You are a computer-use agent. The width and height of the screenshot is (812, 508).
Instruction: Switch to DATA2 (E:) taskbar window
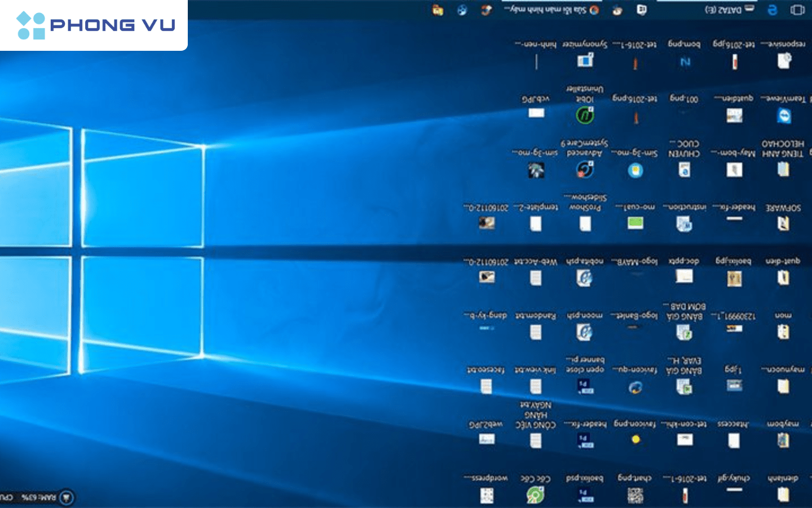[x=729, y=10]
